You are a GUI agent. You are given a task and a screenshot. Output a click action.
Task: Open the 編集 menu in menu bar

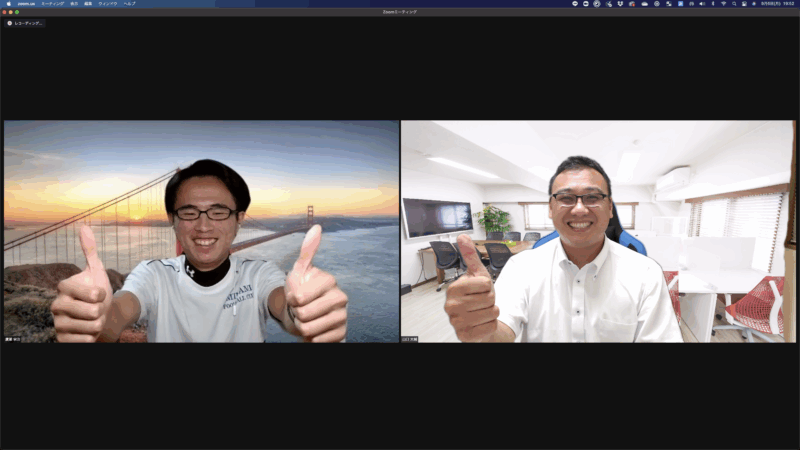pos(88,4)
